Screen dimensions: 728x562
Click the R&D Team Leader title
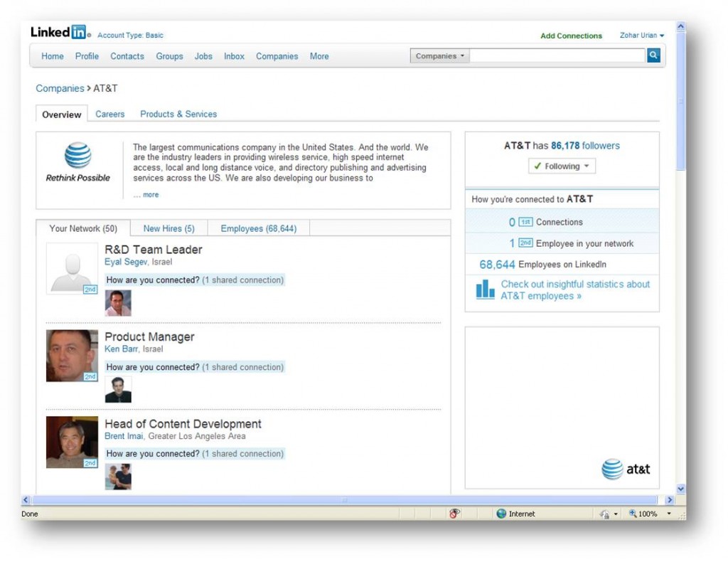coord(154,250)
